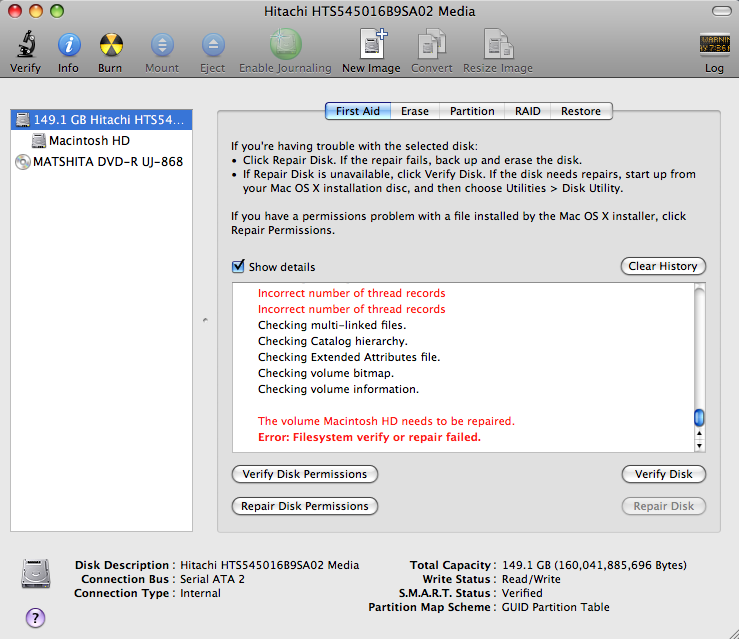
Task: Click the dimmed Repair Disk button
Action: [663, 506]
